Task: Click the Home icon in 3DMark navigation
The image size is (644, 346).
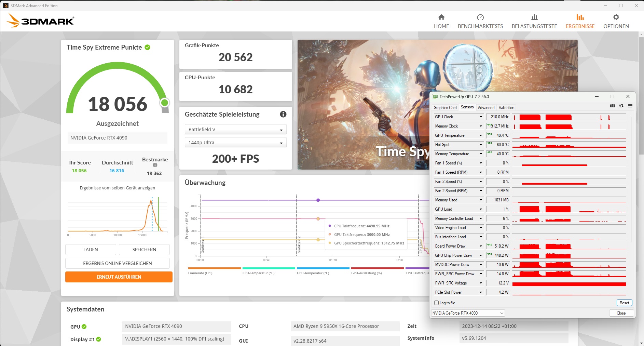Action: [441, 17]
